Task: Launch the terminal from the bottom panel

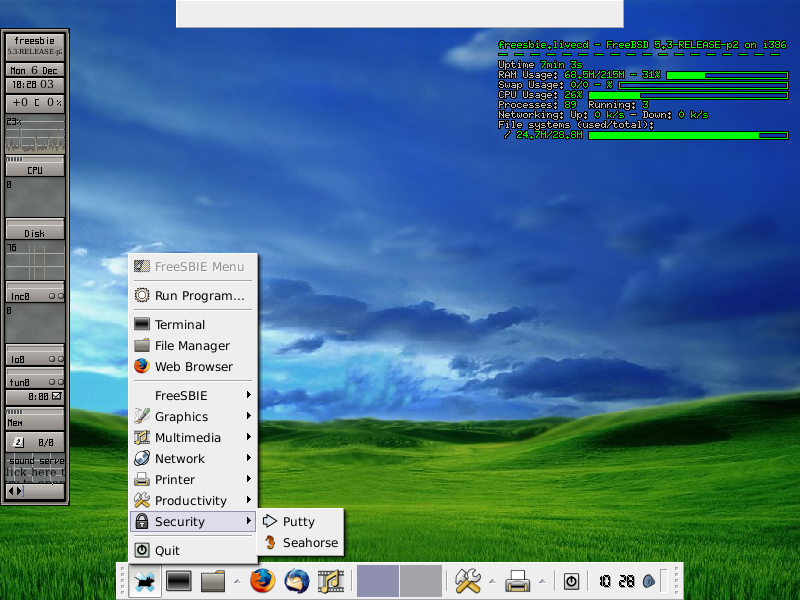Action: click(179, 581)
